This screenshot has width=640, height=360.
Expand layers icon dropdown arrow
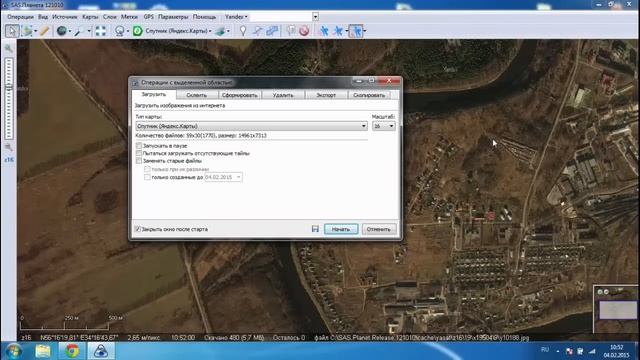coord(228,31)
